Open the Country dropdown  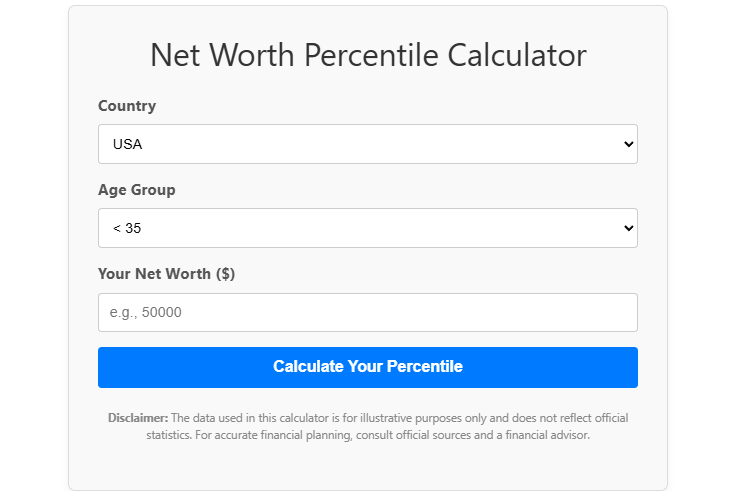point(367,144)
